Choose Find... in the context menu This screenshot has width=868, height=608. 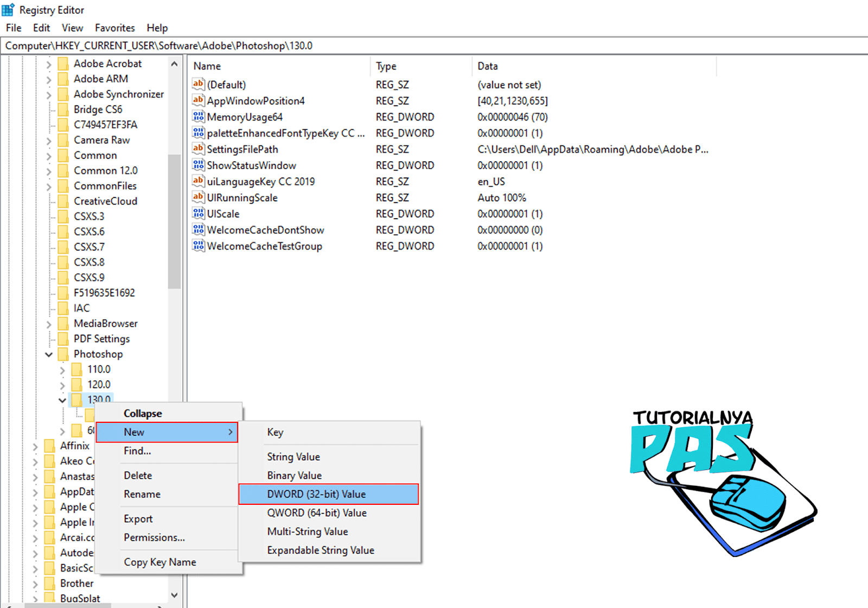[x=167, y=451]
